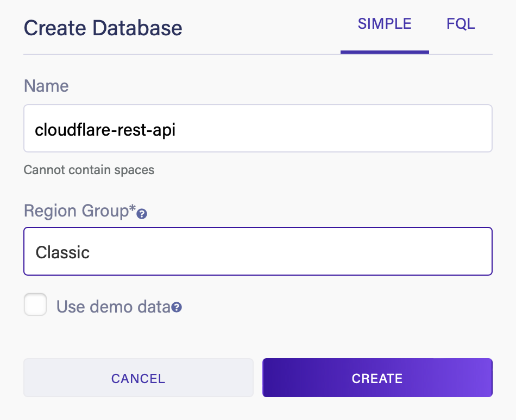516x420 pixels.
Task: Focus the field containing cloudflare-rest-api
Action: [258, 128]
